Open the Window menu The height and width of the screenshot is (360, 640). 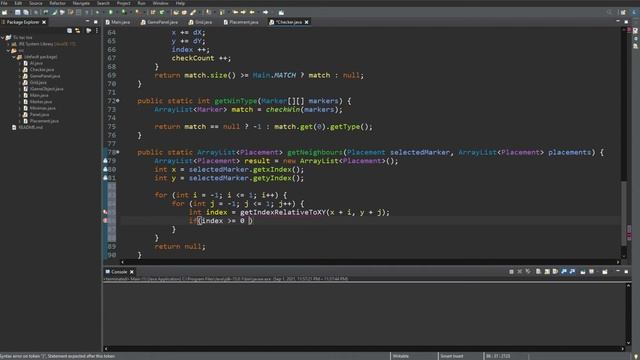pos(160,3)
